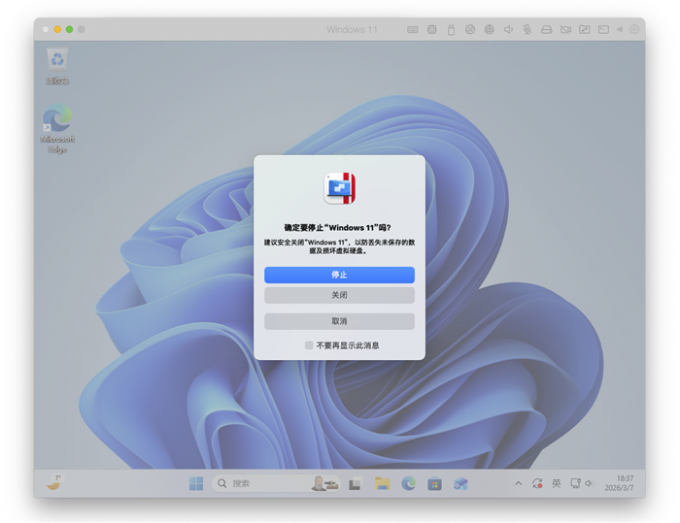680x523 pixels.
Task: Mute sound via the speaker icon in title bar
Action: pos(508,30)
